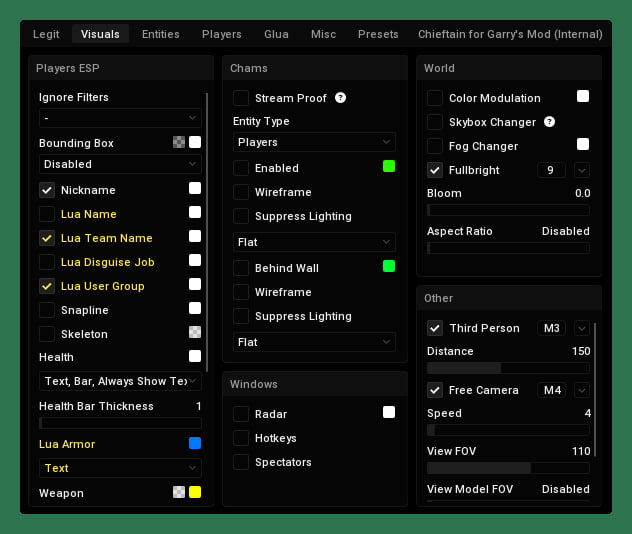Expand the Bounding Box Disabled dropdown
This screenshot has width=632, height=534.
[x=120, y=164]
